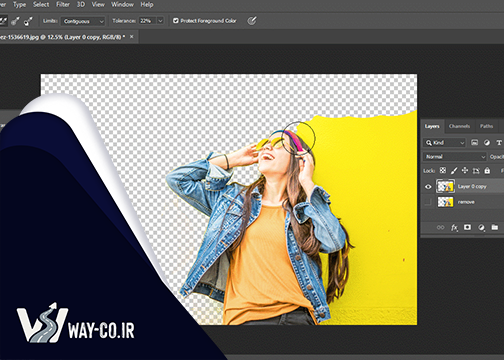Select the remove layer thumbnail
This screenshot has width=504, height=360.
point(445,202)
